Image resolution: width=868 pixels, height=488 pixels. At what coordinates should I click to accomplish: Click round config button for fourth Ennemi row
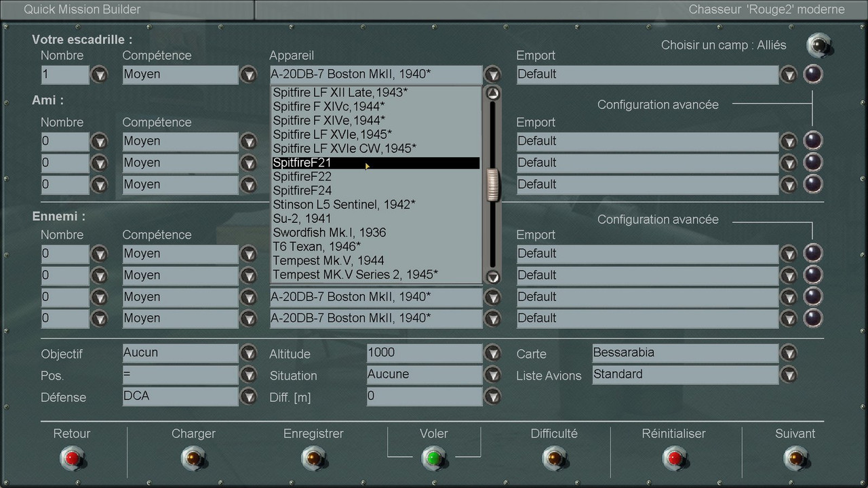812,319
